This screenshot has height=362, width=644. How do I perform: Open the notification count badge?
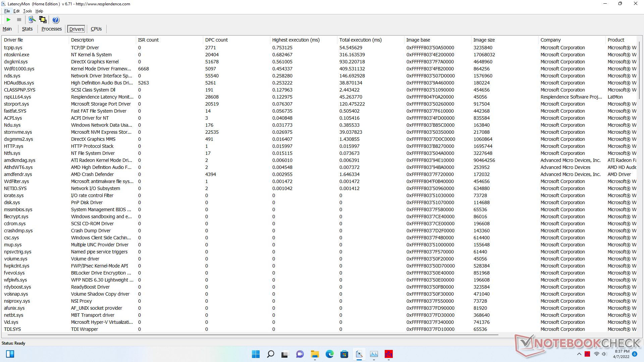point(635,354)
